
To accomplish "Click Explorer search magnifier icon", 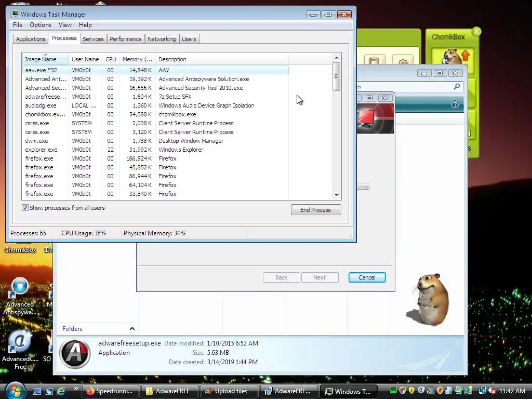I will pos(457,87).
